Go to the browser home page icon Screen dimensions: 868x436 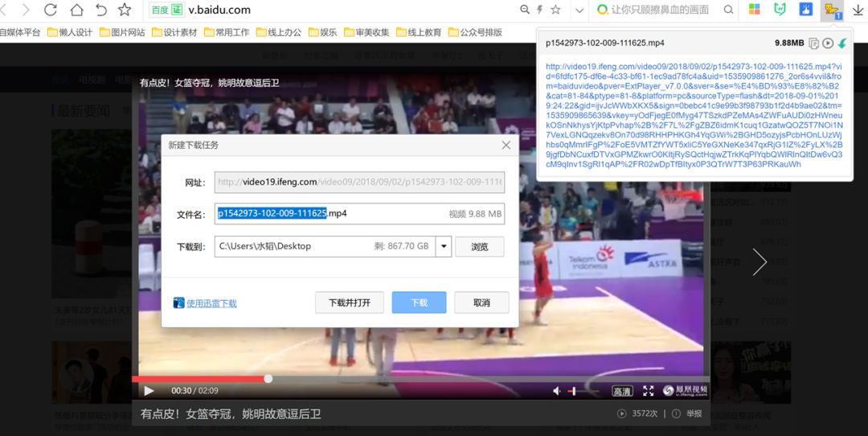(76, 10)
